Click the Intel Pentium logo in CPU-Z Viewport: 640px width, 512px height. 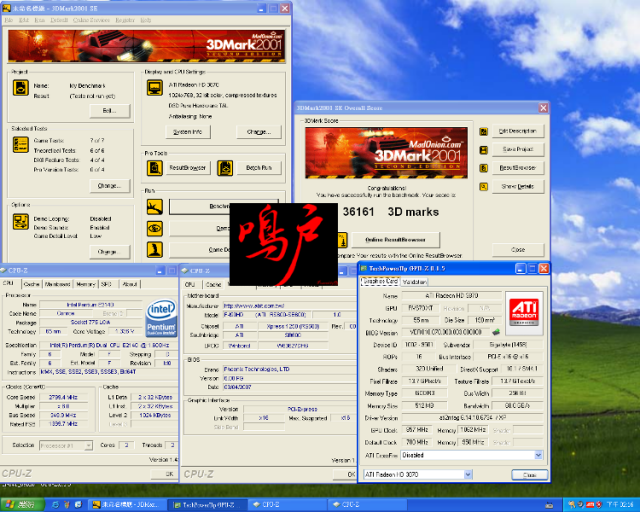[161, 318]
